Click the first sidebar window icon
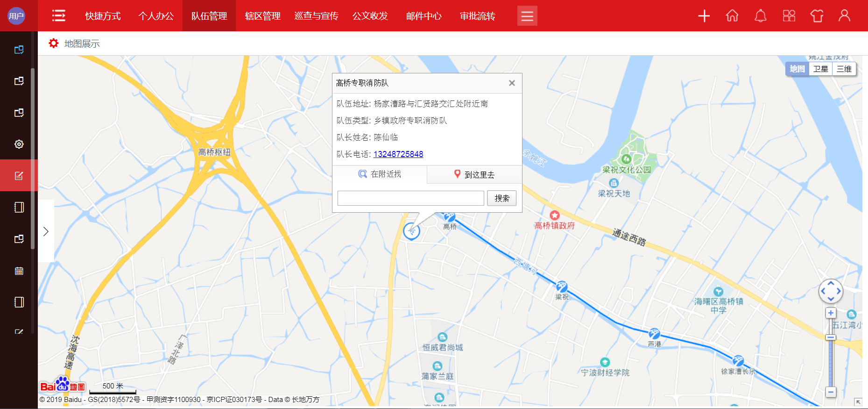 point(19,50)
